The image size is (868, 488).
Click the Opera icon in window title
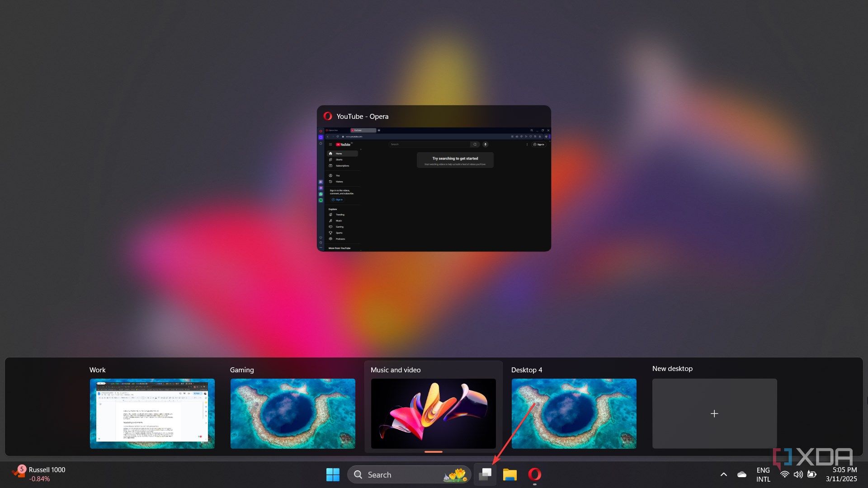coord(328,116)
